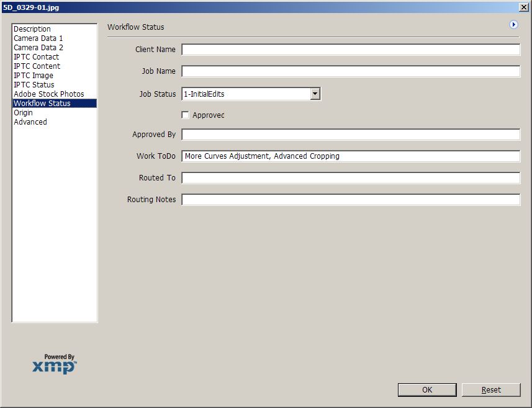The image size is (532, 408).
Task: Click the Routed To label
Action: point(157,178)
